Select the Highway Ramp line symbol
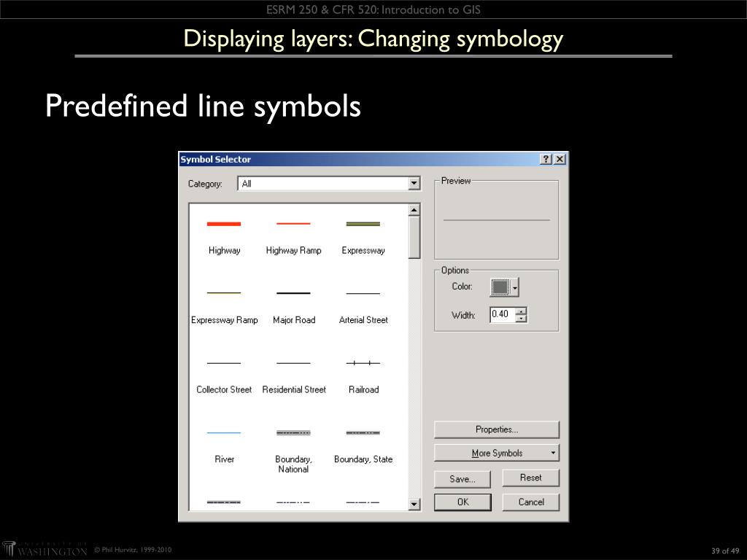 coord(293,236)
